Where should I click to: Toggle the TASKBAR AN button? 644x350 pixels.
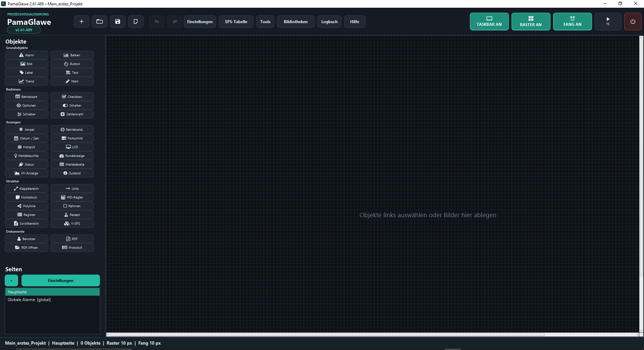coord(489,21)
